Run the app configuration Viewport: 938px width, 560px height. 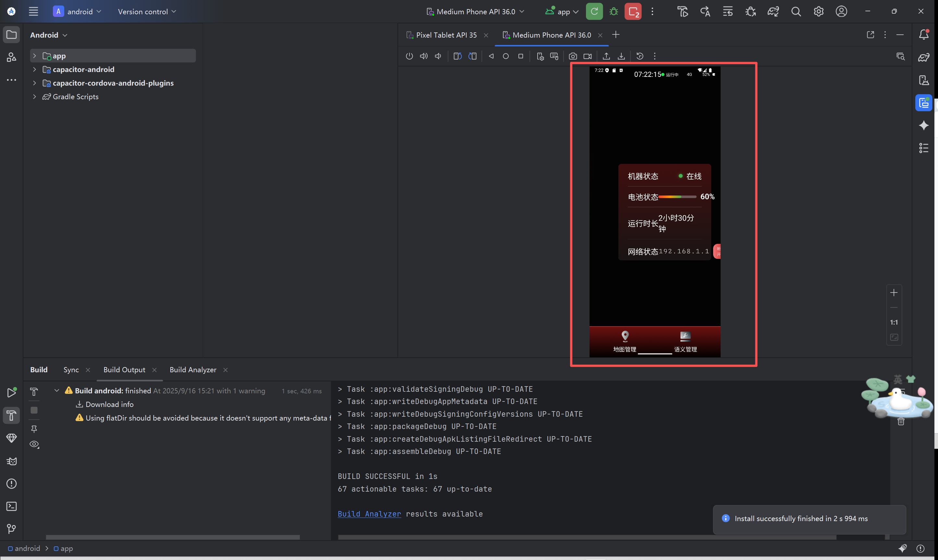pyautogui.click(x=594, y=11)
